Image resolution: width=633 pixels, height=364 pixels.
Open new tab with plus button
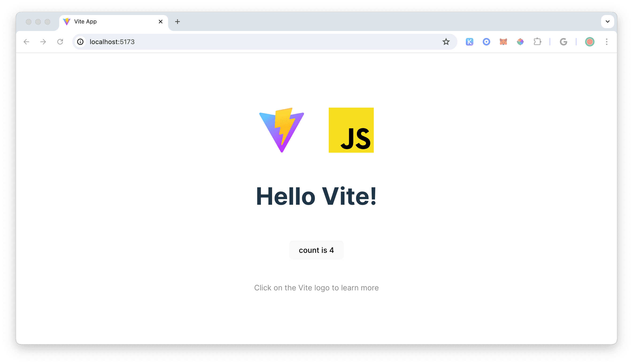[x=177, y=21]
